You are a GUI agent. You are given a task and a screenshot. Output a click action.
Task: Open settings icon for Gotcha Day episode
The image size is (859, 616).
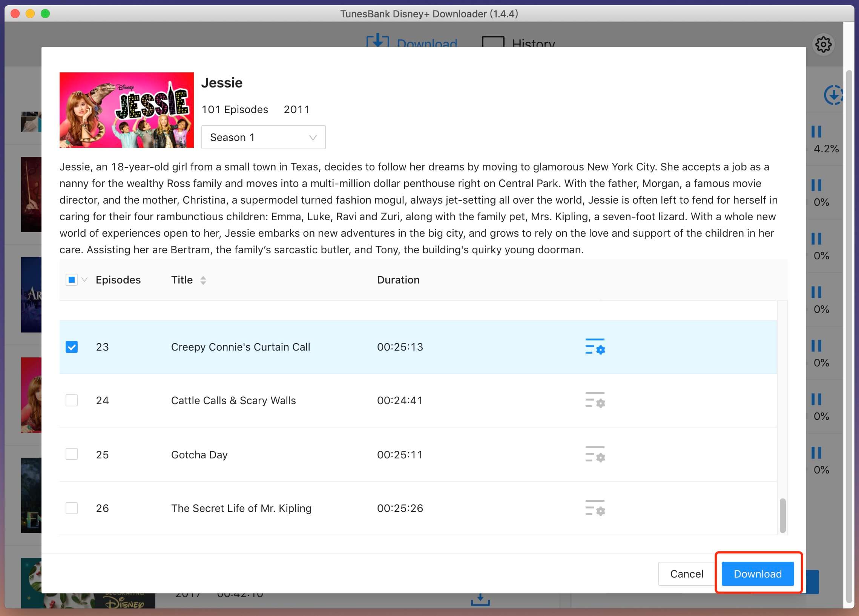[595, 454]
